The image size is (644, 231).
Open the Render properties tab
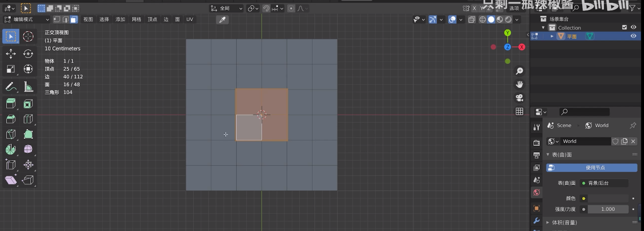coord(537,143)
